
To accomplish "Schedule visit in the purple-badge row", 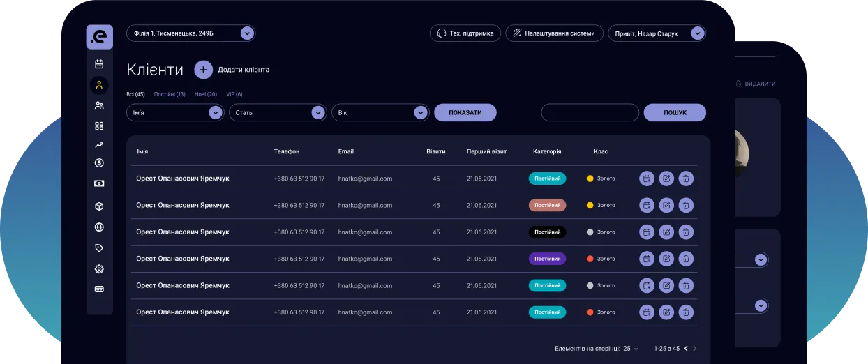I will 647,259.
